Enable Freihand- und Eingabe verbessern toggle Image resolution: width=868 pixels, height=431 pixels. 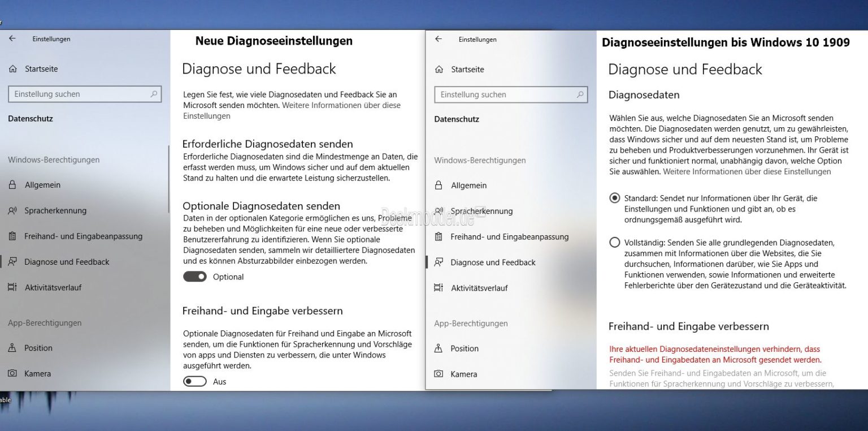tap(195, 381)
